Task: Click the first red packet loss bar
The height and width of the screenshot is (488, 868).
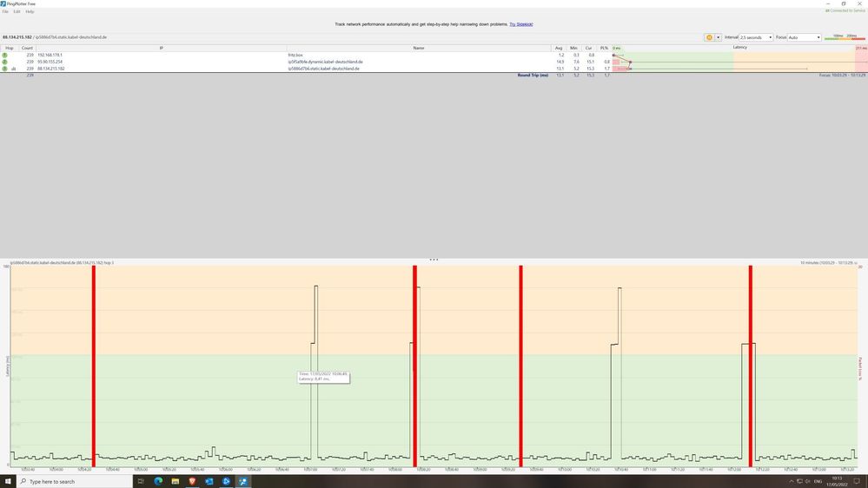Action: (x=94, y=366)
